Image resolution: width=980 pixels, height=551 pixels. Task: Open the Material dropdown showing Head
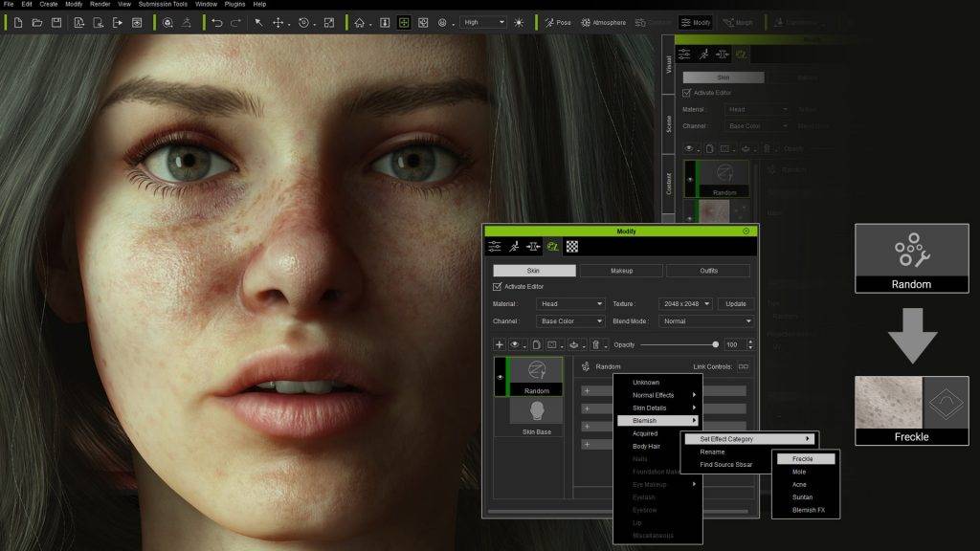tap(572, 304)
